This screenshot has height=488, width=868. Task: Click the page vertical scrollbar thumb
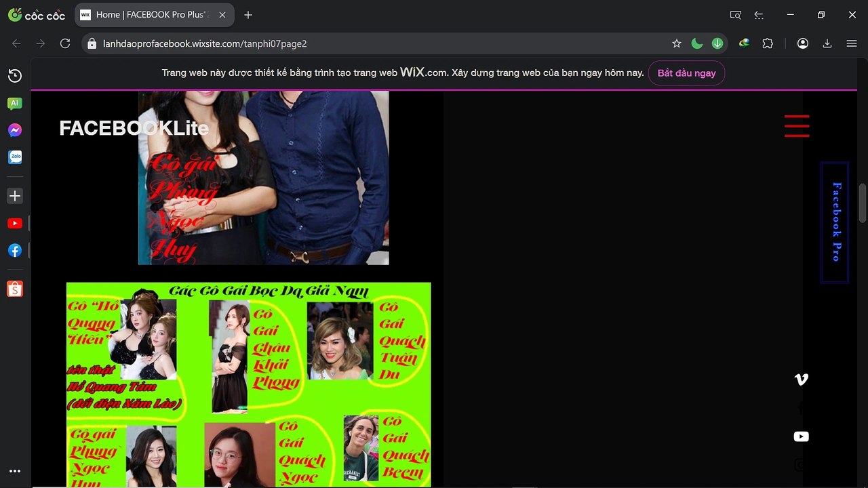tap(863, 203)
